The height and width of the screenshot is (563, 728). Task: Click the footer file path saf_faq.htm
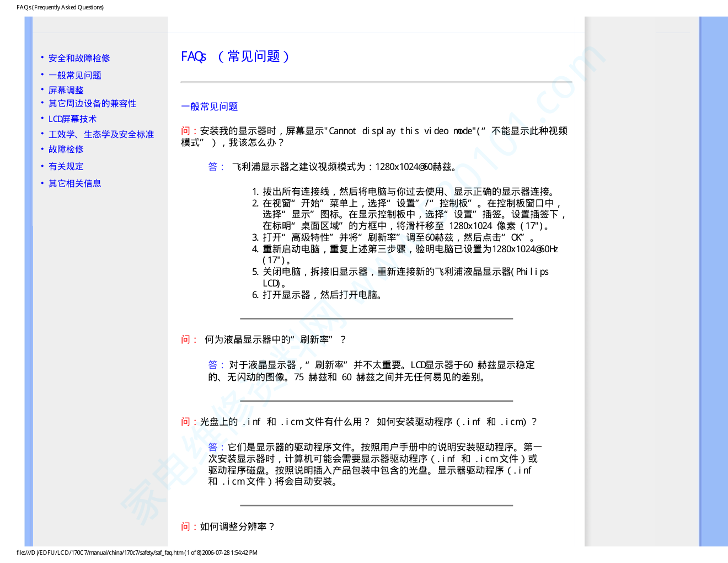point(137,553)
